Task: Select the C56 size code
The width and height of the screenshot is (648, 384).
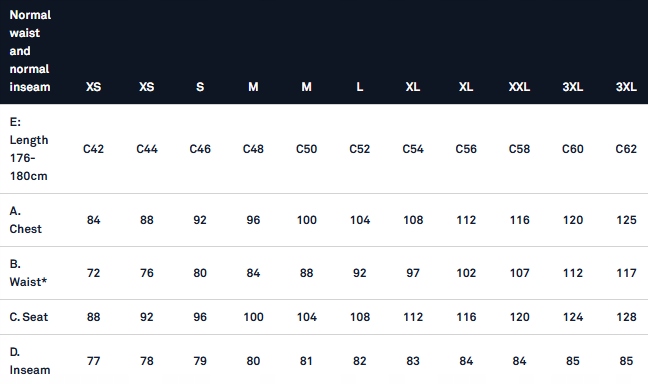Action: pyautogui.click(x=466, y=149)
